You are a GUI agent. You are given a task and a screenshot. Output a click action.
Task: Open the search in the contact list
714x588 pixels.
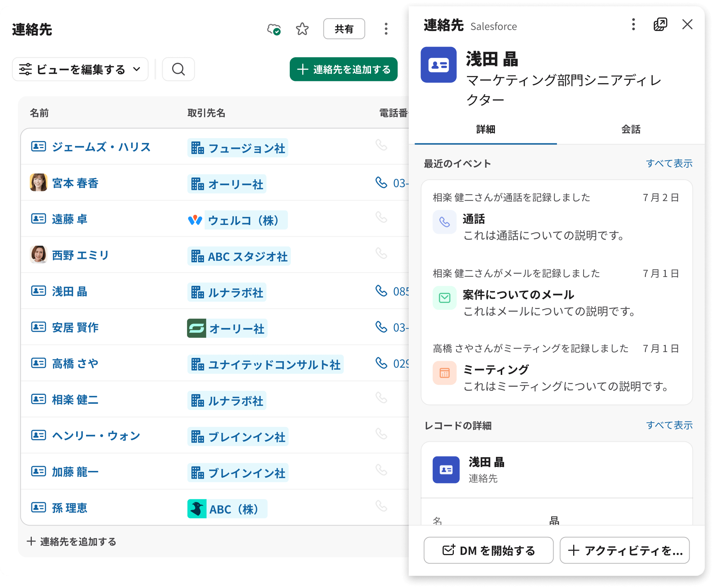(178, 69)
